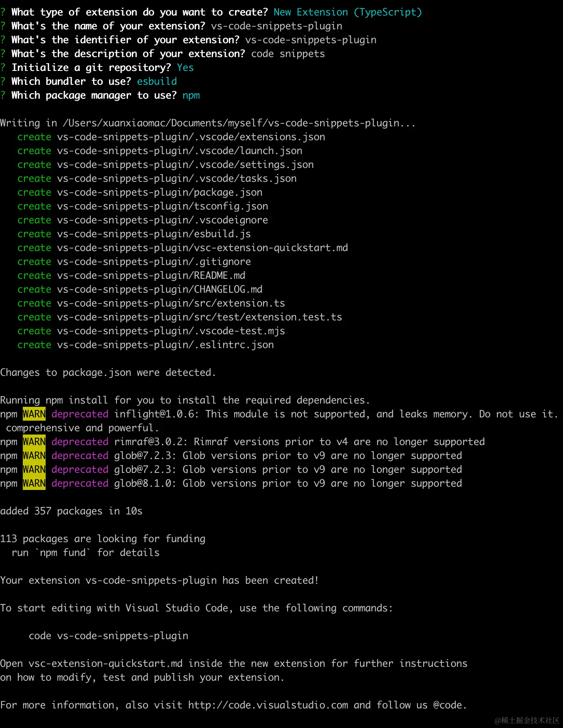Click the 'vsc-extension-quickstart.md' create line
563x728 pixels.
183,248
